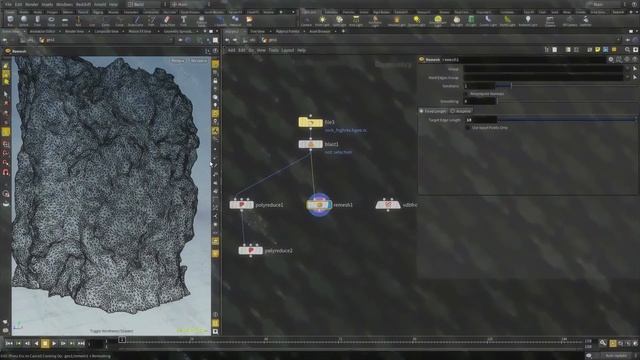640x360 pixels.
Task: Click the File shelf tool
Action: pos(249,20)
